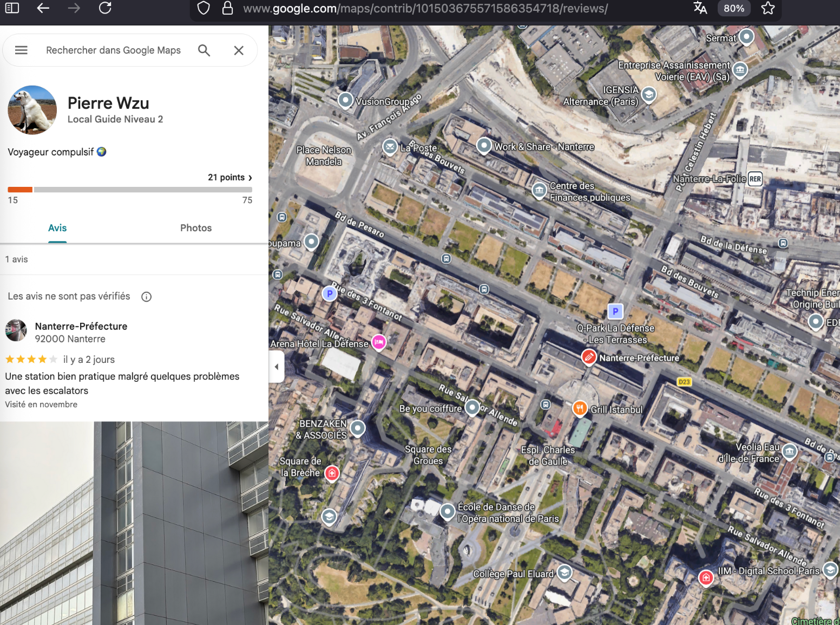Image resolution: width=840 pixels, height=625 pixels.
Task: Clear the search with the X icon
Action: click(x=239, y=50)
